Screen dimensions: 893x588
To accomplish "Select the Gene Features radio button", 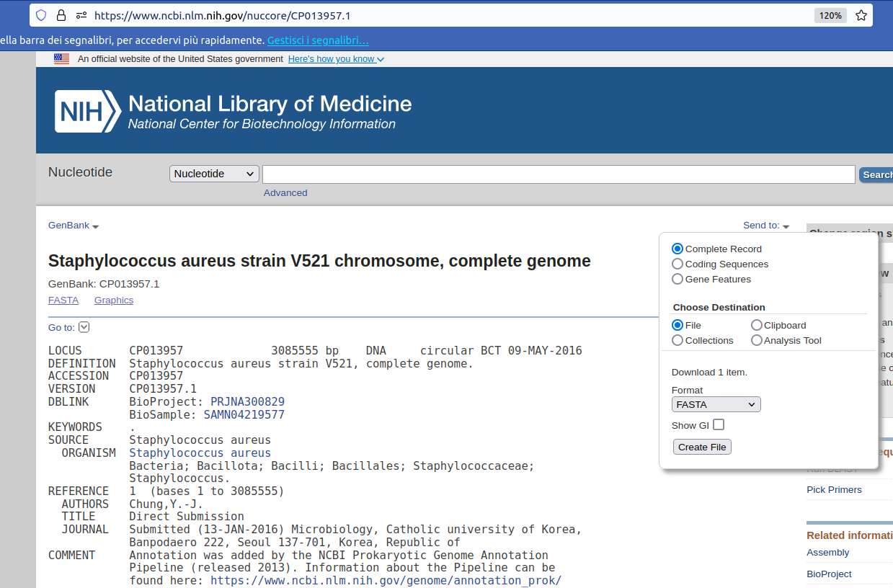I will (677, 280).
